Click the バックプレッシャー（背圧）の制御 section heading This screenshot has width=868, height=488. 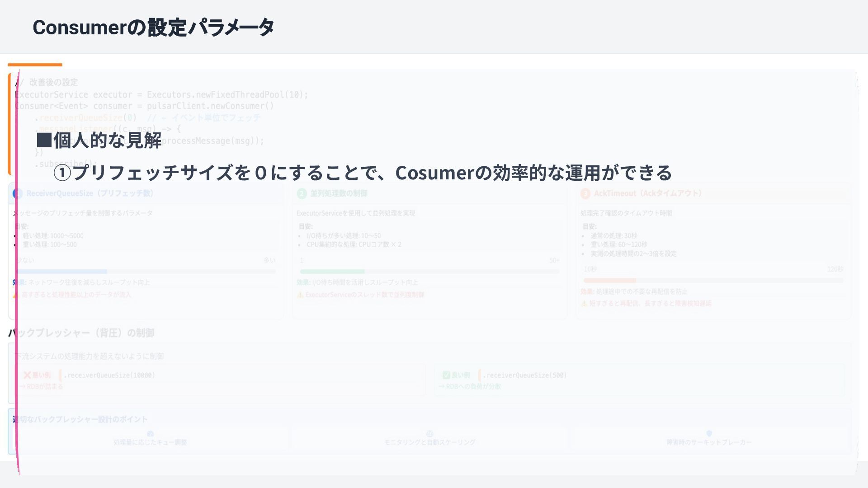(81, 333)
